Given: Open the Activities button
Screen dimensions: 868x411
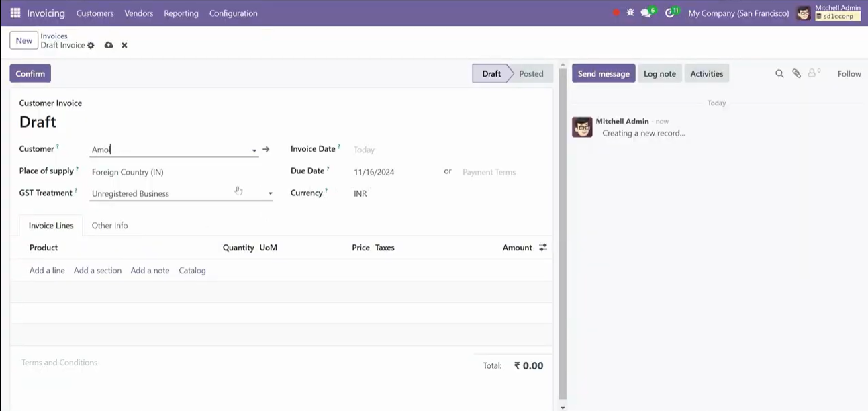Looking at the screenshot, I should [707, 74].
